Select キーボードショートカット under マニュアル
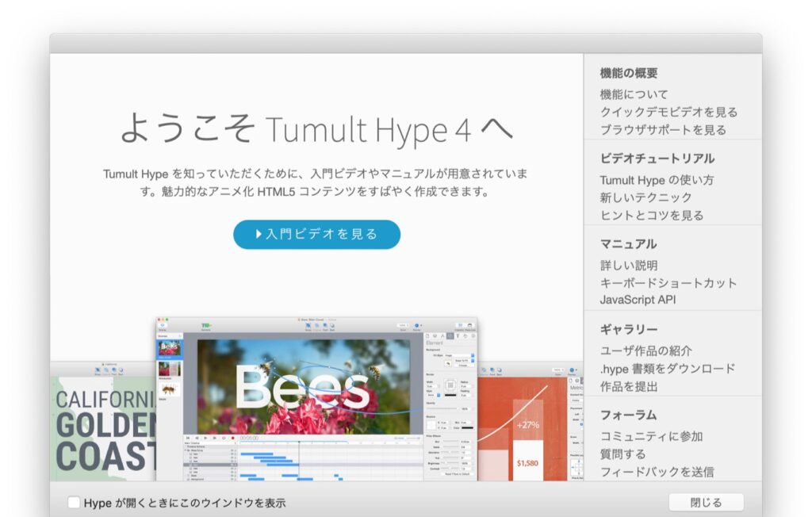This screenshot has height=517, width=812. pos(668,282)
